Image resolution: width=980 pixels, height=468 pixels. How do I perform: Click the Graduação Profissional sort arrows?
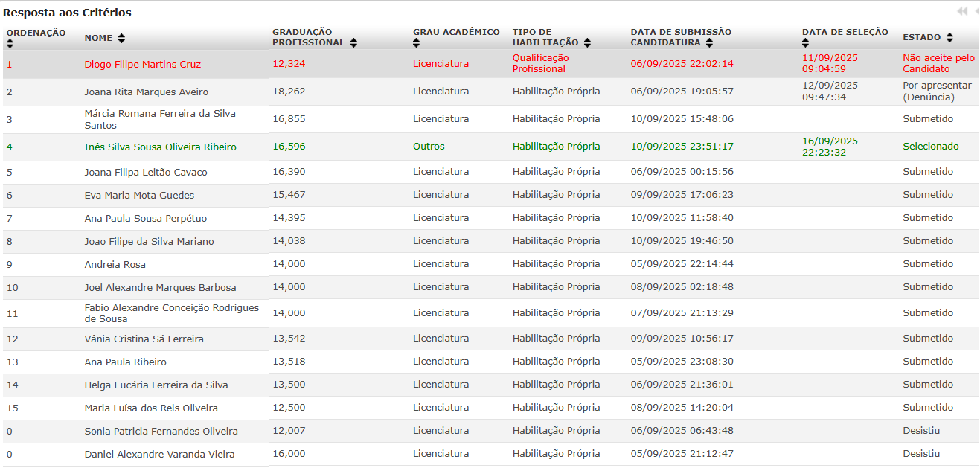pyautogui.click(x=353, y=43)
